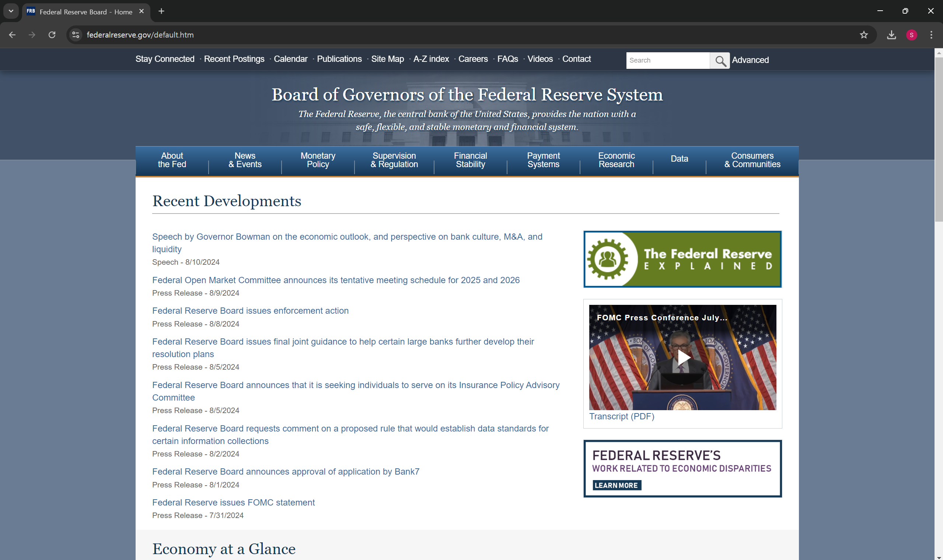Click the Economy at a Glance heading

[x=224, y=549]
